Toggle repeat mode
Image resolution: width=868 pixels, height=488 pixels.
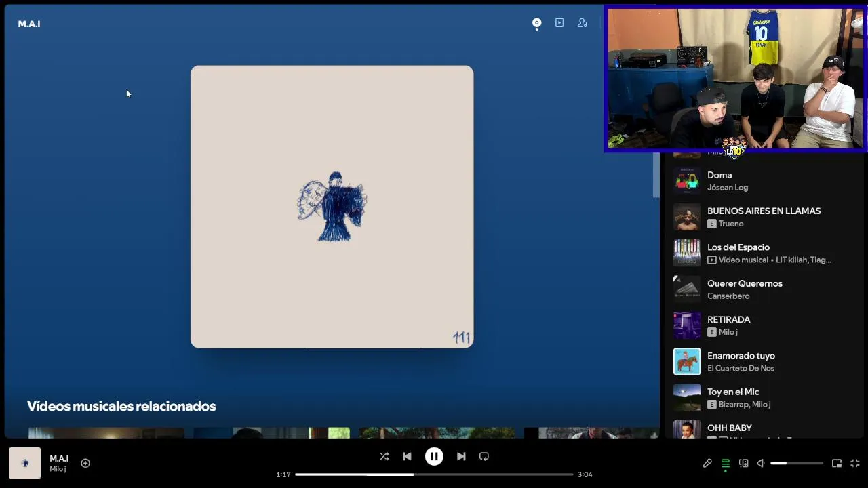[x=484, y=457]
